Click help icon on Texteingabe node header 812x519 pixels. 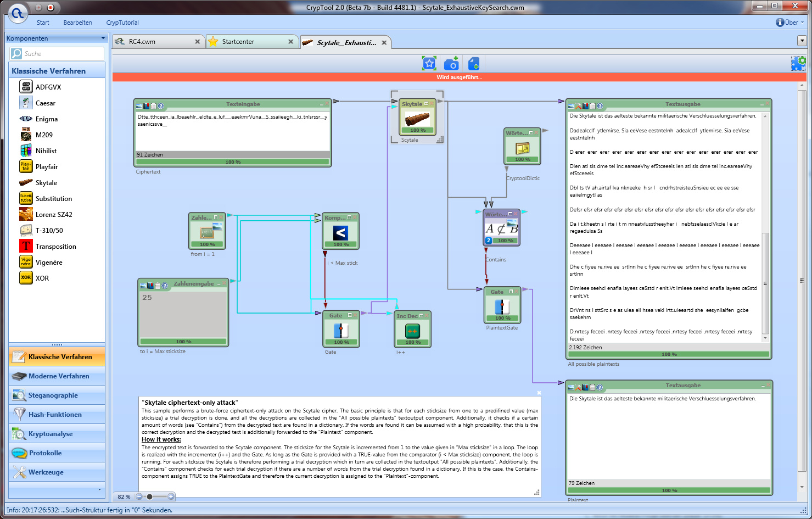coord(161,105)
